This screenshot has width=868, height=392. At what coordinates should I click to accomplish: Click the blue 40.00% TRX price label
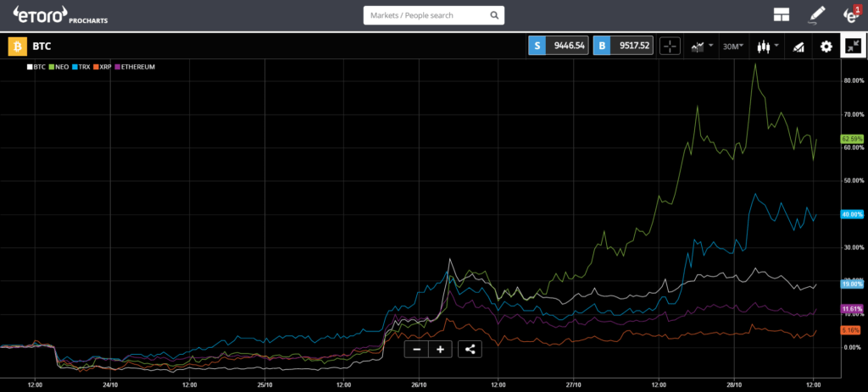(x=851, y=214)
